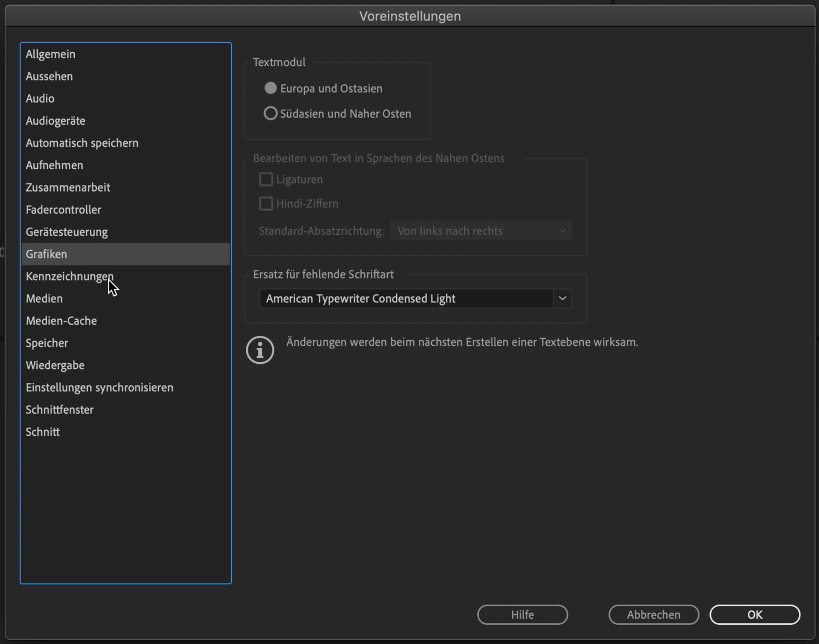Open the Standard-Absatzrichtung dropdown
Viewport: 819px width, 644px height.
(481, 231)
